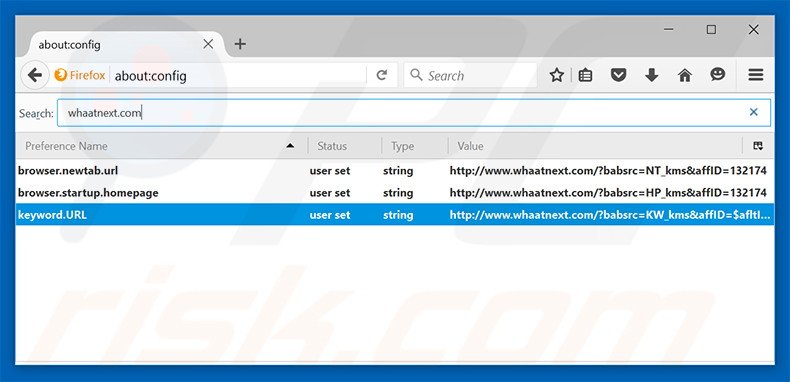Screen dimensions: 790x382
Task: Click the search magnifier icon
Action: (416, 76)
